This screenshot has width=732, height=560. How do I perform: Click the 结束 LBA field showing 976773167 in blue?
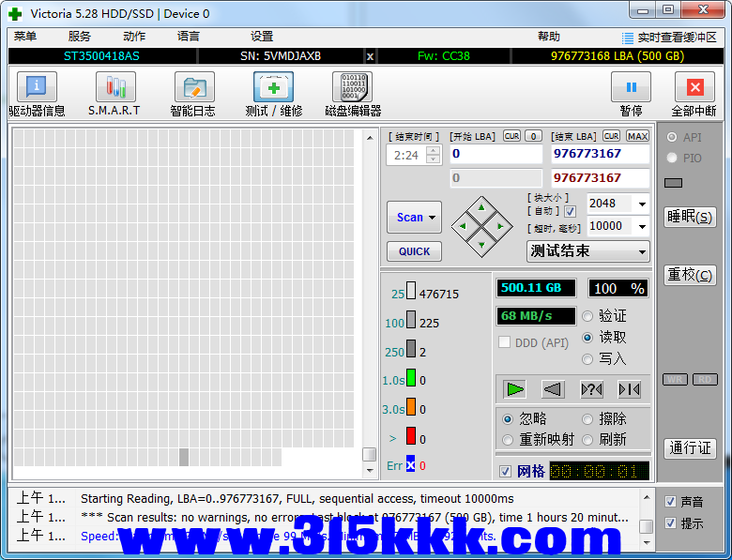tap(601, 154)
